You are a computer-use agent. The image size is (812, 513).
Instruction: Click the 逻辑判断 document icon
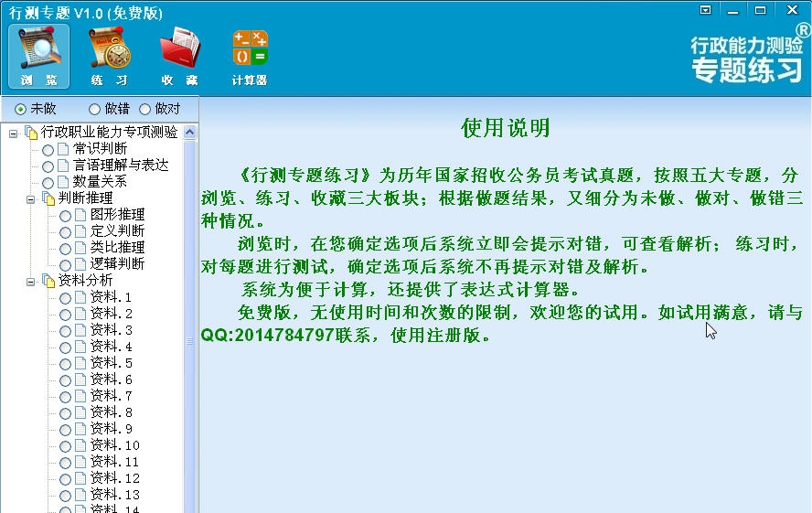[x=80, y=264]
